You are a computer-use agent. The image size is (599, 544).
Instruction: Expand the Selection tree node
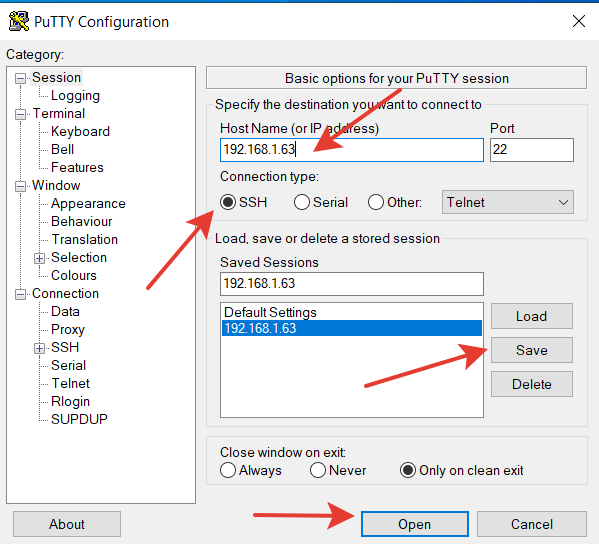pyautogui.click(x=39, y=259)
